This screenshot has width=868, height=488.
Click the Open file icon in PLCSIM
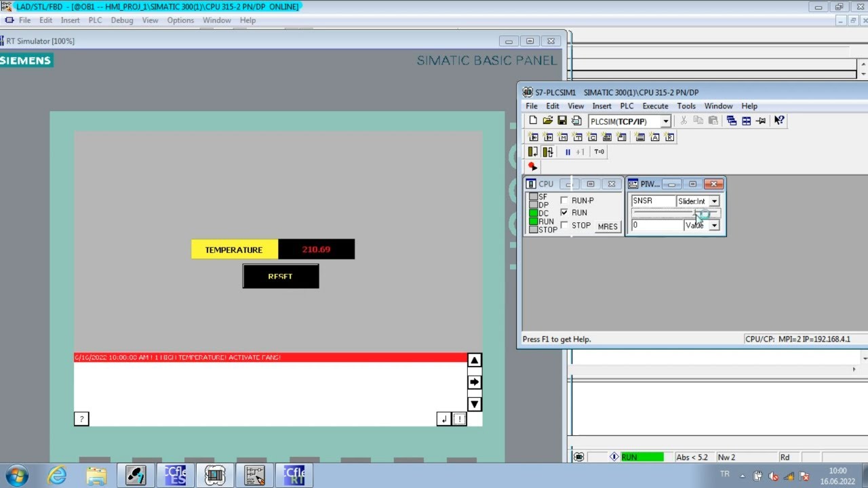pyautogui.click(x=548, y=121)
